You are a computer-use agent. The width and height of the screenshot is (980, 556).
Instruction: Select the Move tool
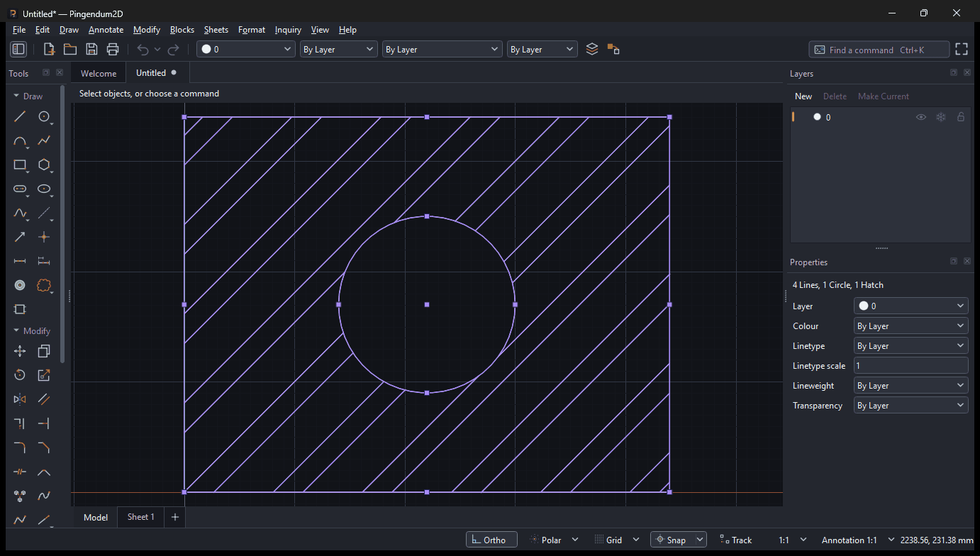pos(20,351)
